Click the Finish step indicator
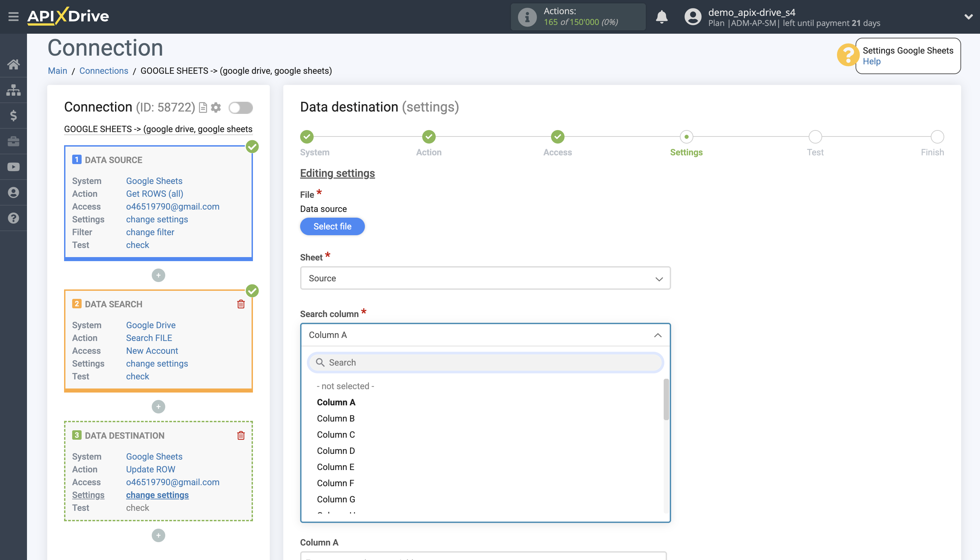Viewport: 980px width, 560px height. click(937, 136)
